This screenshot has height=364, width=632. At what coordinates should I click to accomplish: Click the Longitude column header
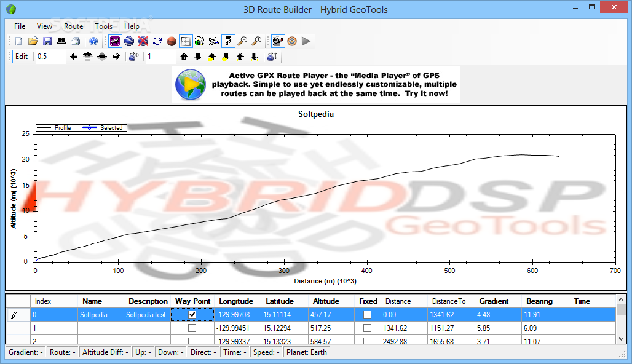coord(237,301)
